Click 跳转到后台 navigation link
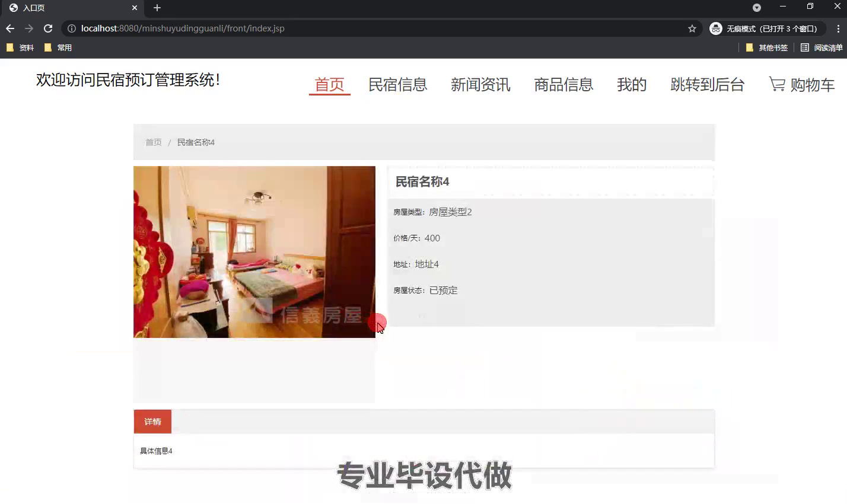Screen dimensions: 847x504 click(x=708, y=85)
